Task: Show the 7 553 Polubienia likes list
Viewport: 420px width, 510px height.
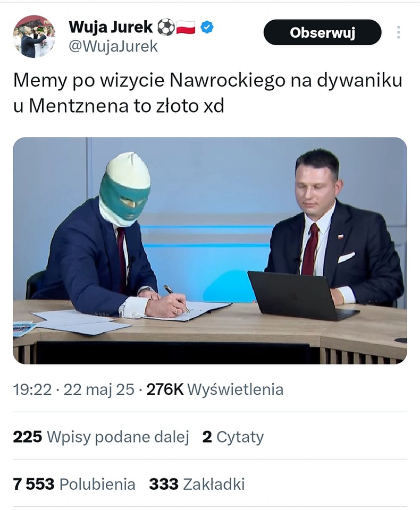Action: pyautogui.click(x=74, y=484)
